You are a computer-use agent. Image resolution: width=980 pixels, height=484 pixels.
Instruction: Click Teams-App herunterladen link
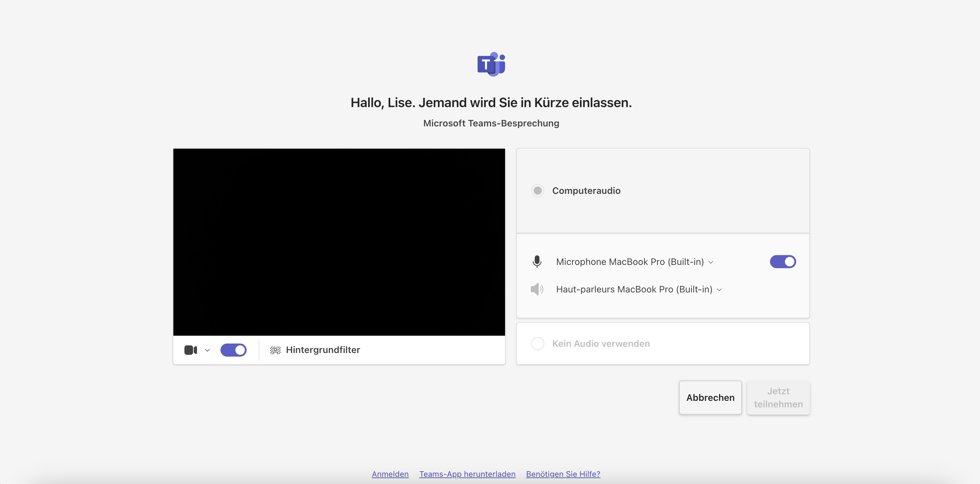coord(467,474)
